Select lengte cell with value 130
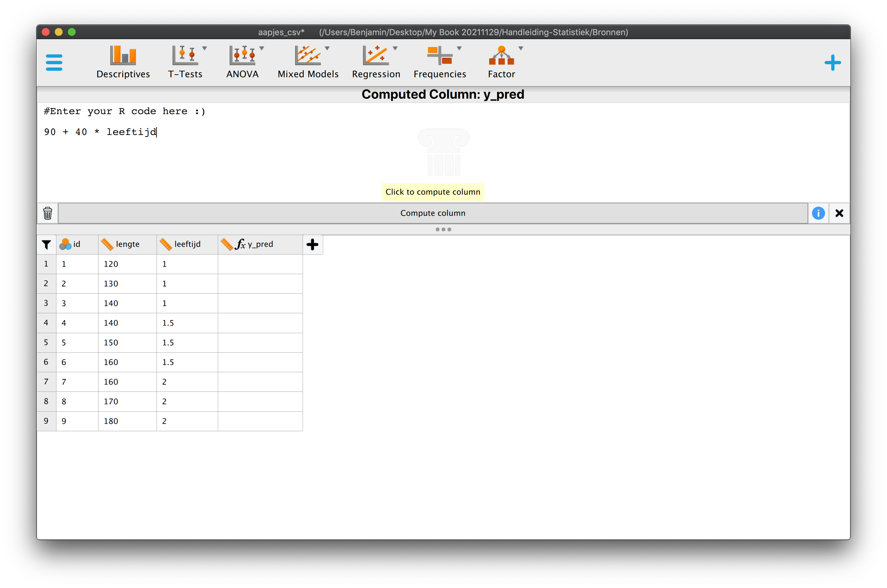Image resolution: width=887 pixels, height=588 pixels. [127, 284]
